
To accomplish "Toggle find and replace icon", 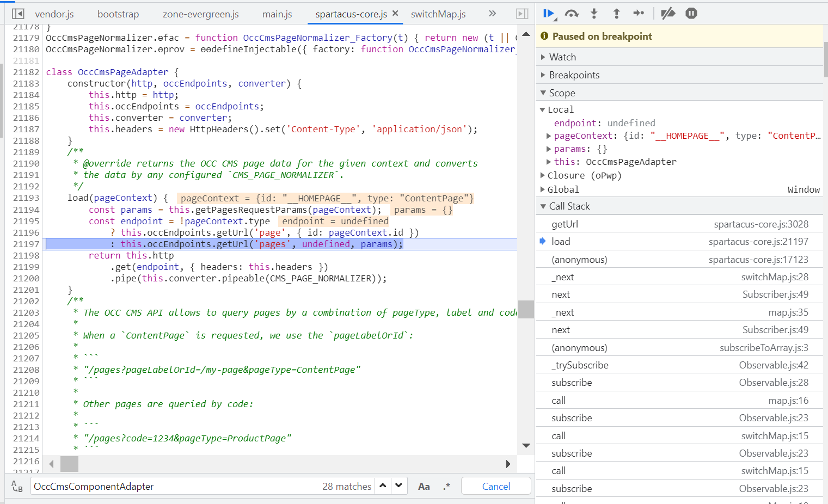I will click(x=17, y=487).
